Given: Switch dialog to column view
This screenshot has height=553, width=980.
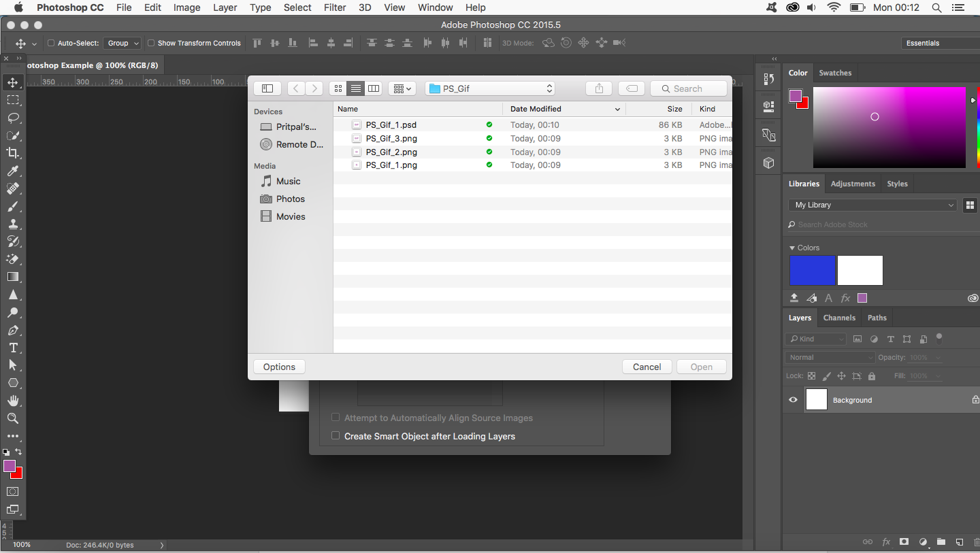Looking at the screenshot, I should pos(373,88).
